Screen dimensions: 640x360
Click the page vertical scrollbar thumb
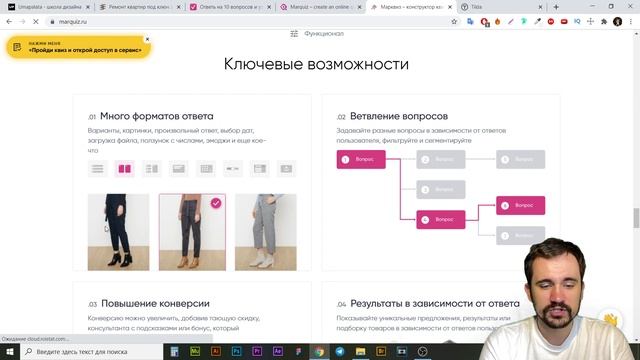tap(636, 218)
